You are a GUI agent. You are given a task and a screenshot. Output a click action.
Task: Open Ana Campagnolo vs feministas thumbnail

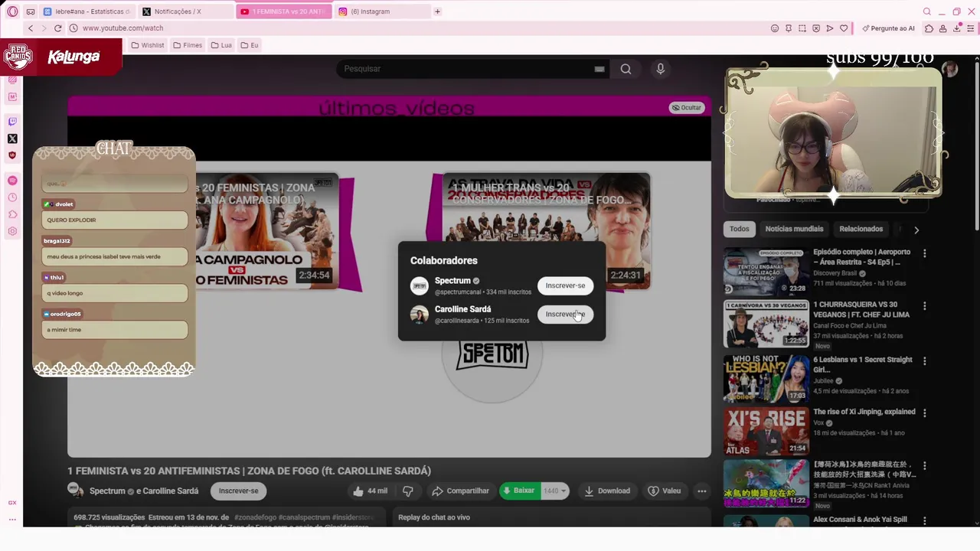click(266, 230)
